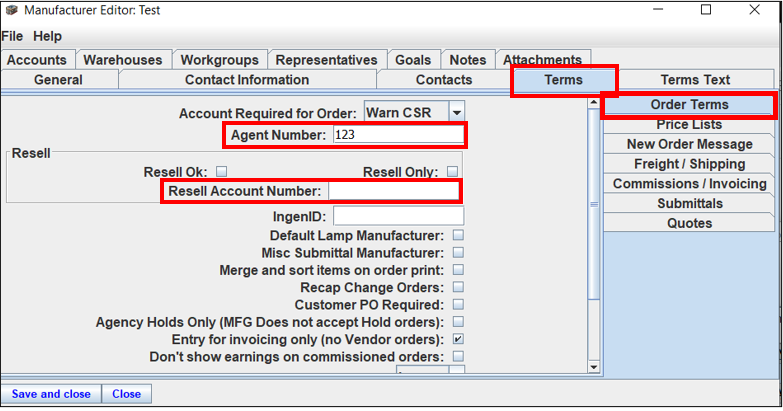The height and width of the screenshot is (411, 783).
Task: Click the IngenID input field
Action: 398,216
